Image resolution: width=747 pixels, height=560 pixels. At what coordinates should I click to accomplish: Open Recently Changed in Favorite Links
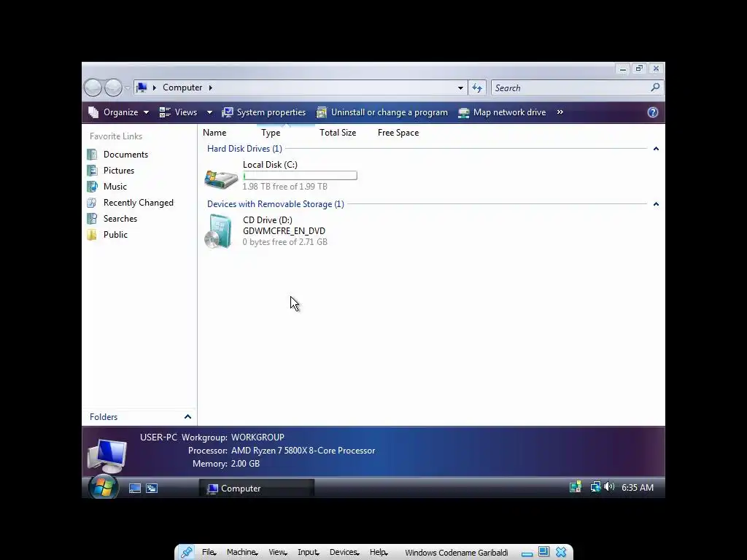138,203
